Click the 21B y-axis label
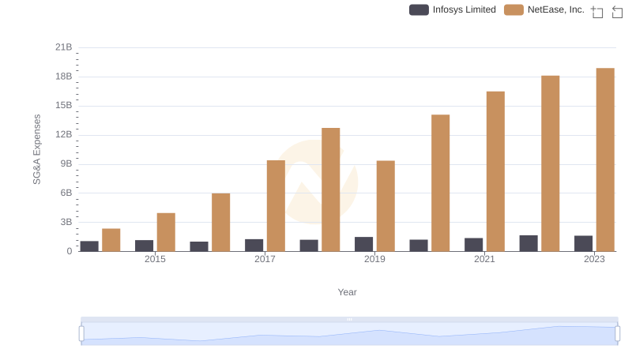The width and height of the screenshot is (632, 364). [x=64, y=47]
